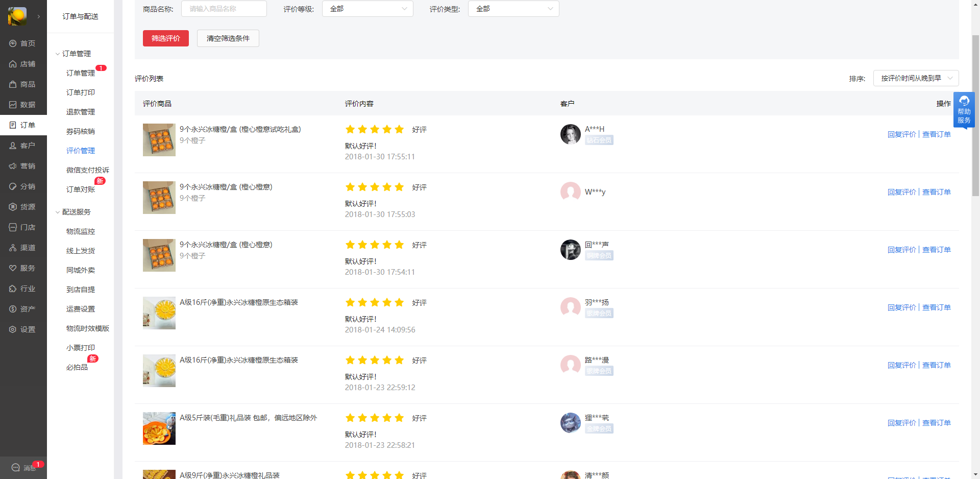This screenshot has height=479, width=980.
Task: Collapse the 订单管理 menu group
Action: click(58, 54)
